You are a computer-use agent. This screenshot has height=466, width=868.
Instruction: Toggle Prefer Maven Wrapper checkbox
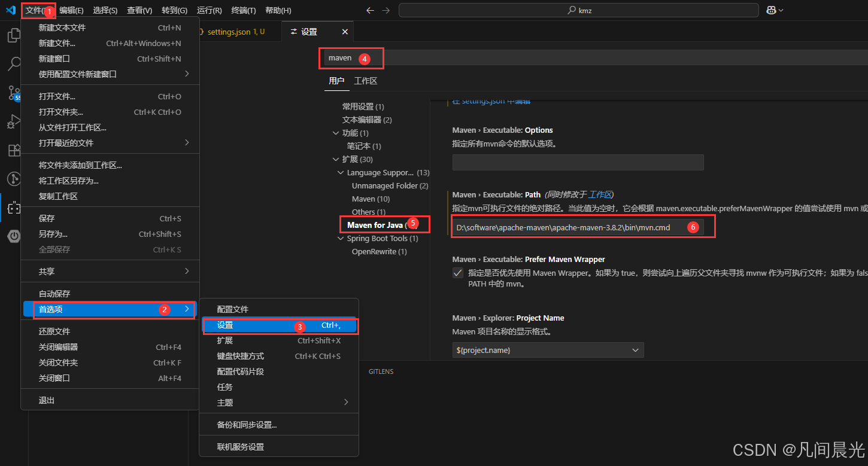pos(458,273)
